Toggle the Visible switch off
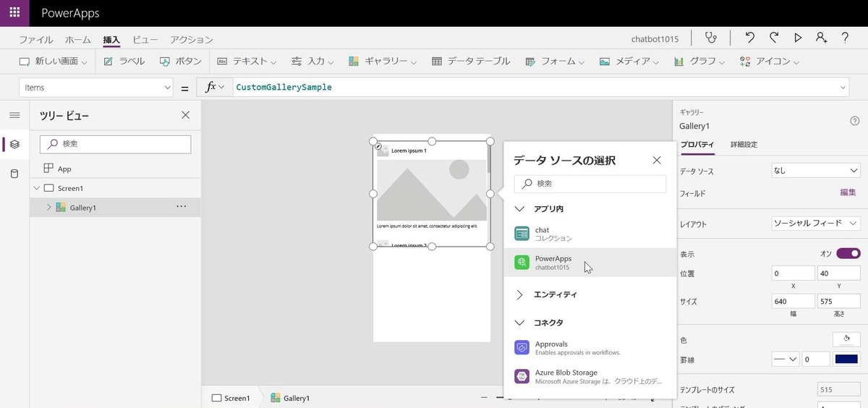 click(x=848, y=253)
